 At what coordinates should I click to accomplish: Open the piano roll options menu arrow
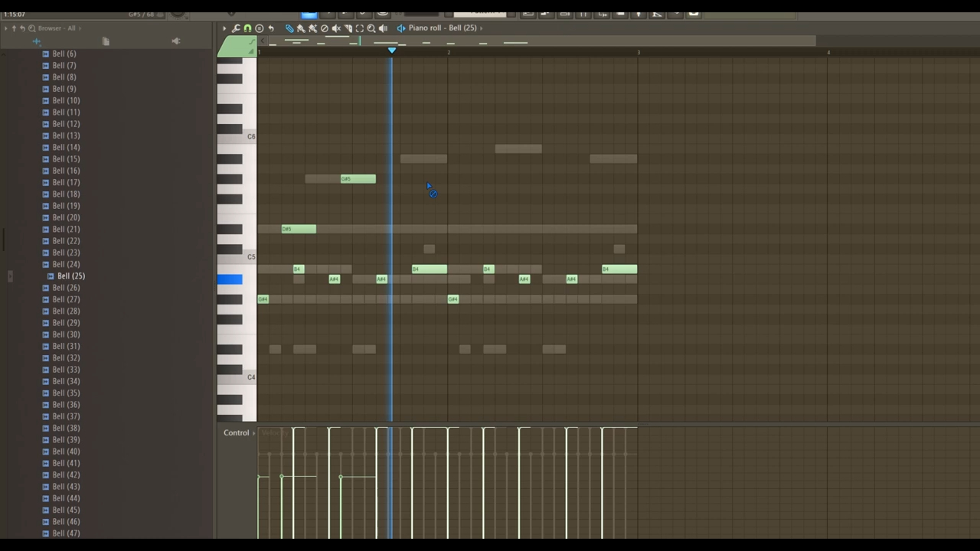[x=224, y=28]
